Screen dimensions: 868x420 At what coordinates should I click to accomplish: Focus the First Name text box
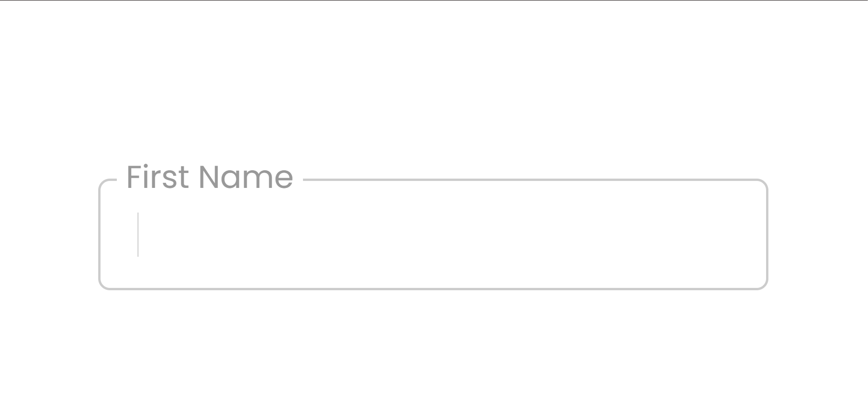[x=433, y=234]
